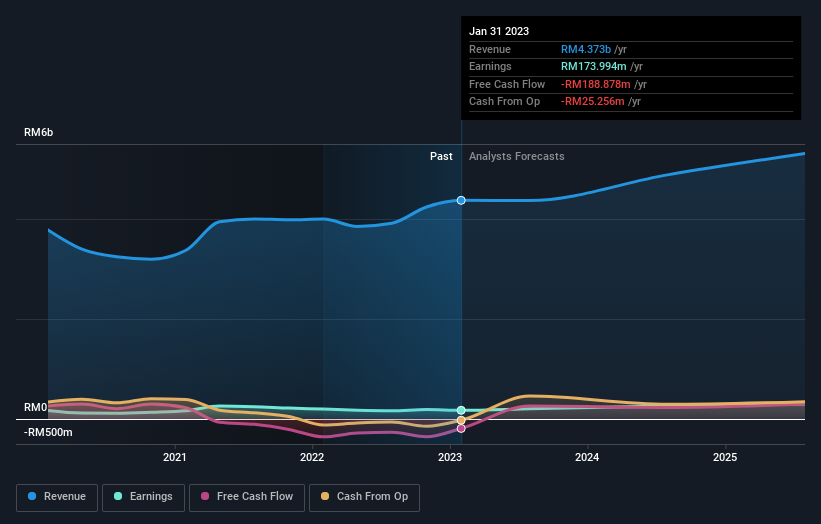Click the RM6b y-axis label

[x=38, y=132]
